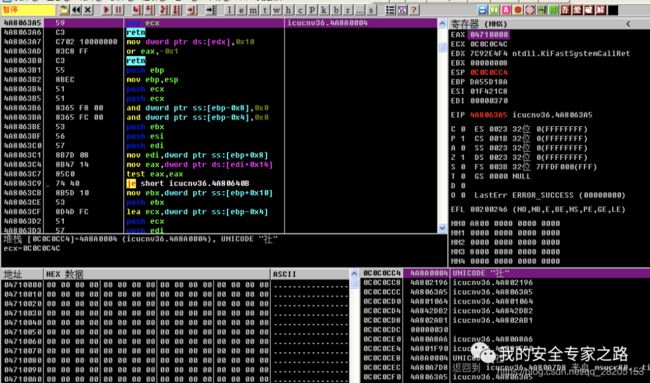Viewport: 650px width, 383px height.
Task: Click the disassembly pane scroll-down arrow
Action: click(x=442, y=228)
